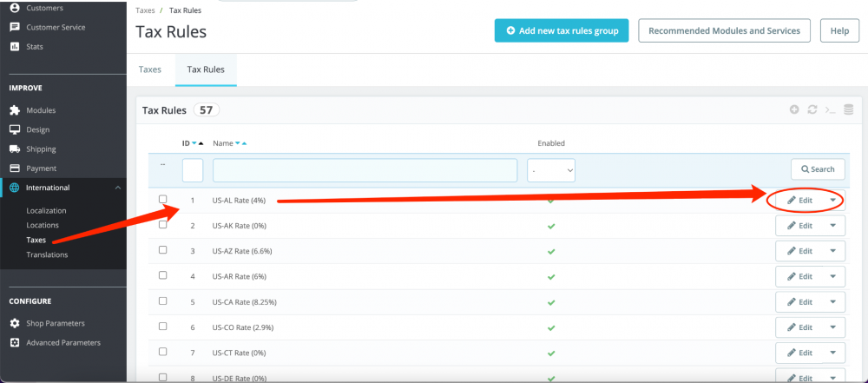This screenshot has width=868, height=383.
Task: Open the Modules menu item
Action: pyautogui.click(x=41, y=110)
